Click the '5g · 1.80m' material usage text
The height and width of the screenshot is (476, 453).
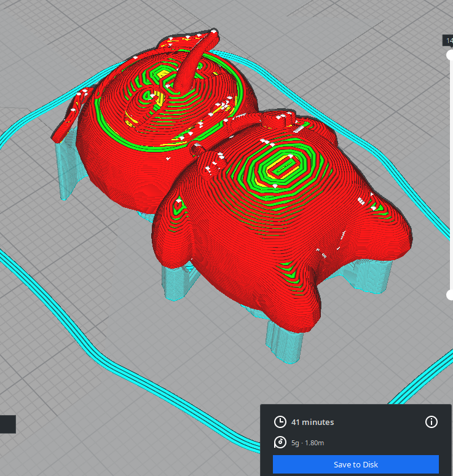tap(308, 443)
